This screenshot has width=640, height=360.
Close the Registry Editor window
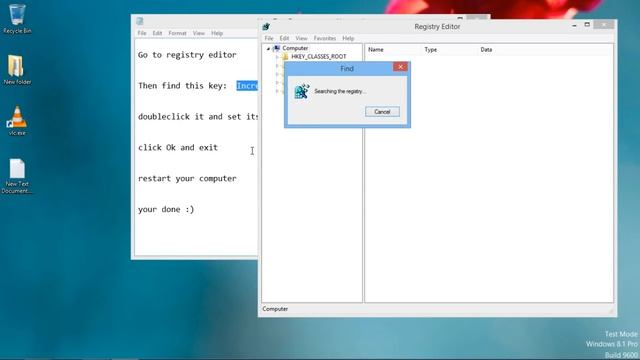coord(604,25)
